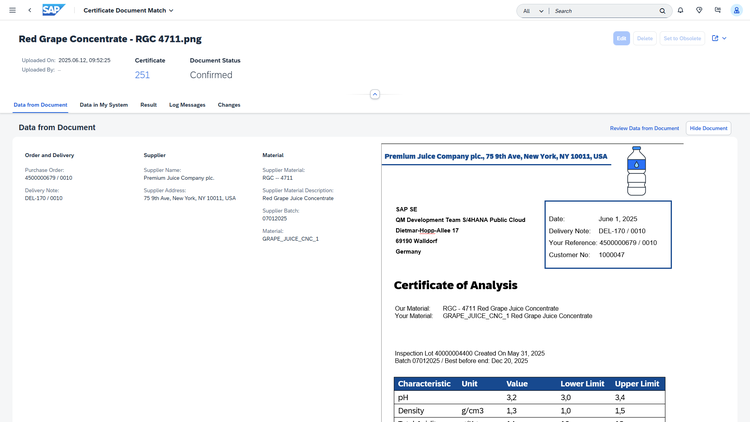Viewport: 750px width, 422px height.
Task: Click material value GRAPE_JUICE_CNC_1
Action: coord(290,239)
